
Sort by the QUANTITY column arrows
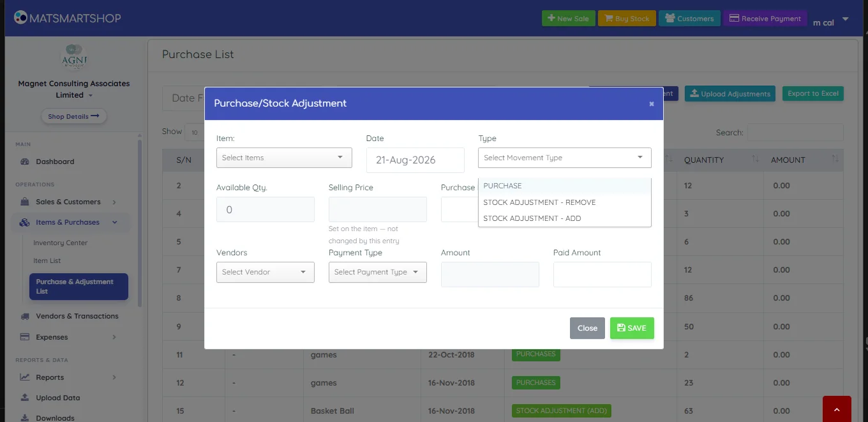coord(756,159)
